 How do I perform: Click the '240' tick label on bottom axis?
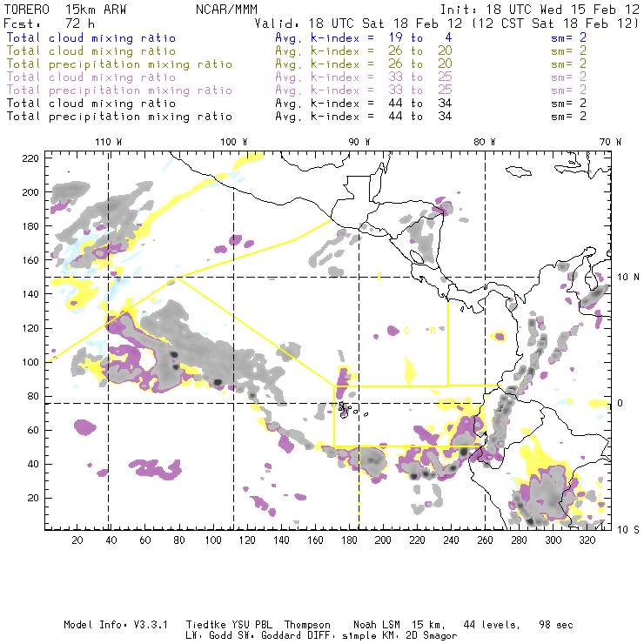pos(451,540)
